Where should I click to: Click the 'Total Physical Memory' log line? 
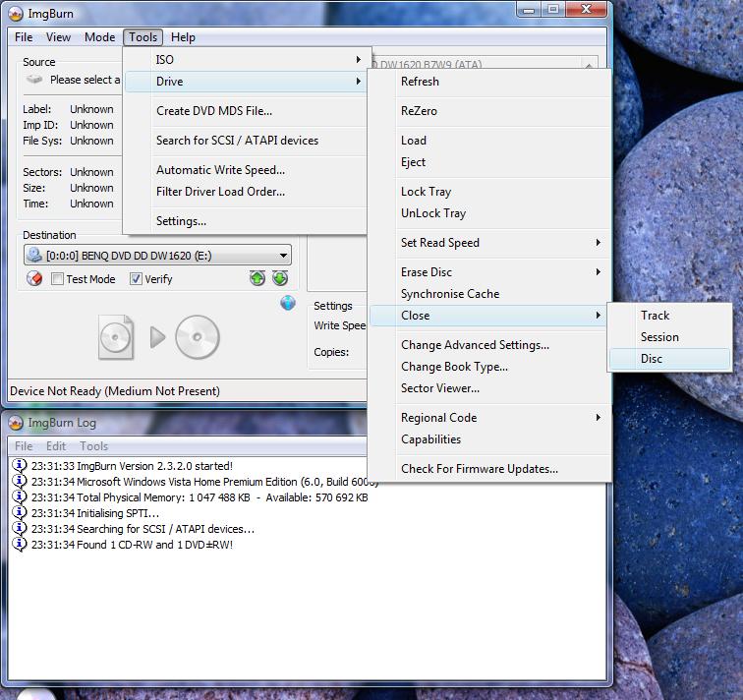(200, 497)
